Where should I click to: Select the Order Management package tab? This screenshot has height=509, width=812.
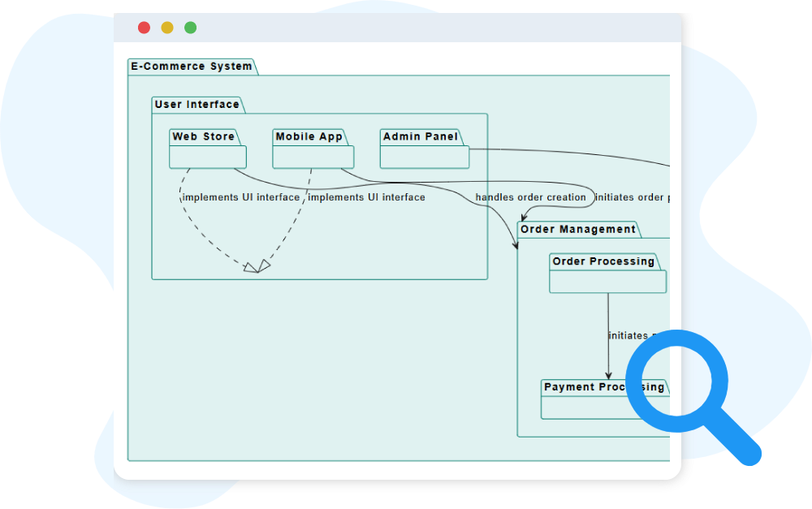[x=578, y=230]
